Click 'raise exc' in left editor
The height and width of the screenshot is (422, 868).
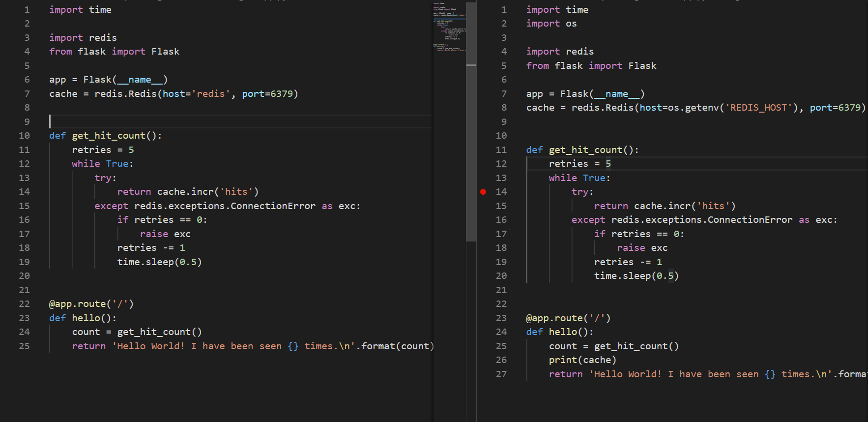(x=165, y=234)
